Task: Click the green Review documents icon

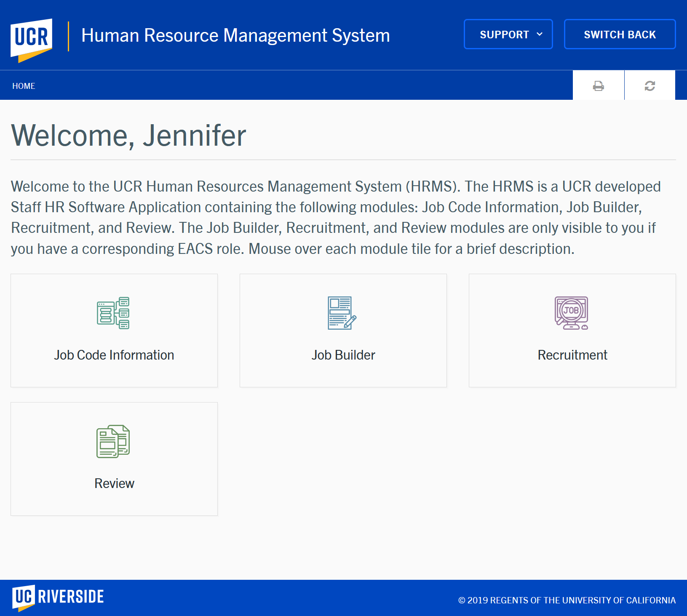Action: coord(113,441)
